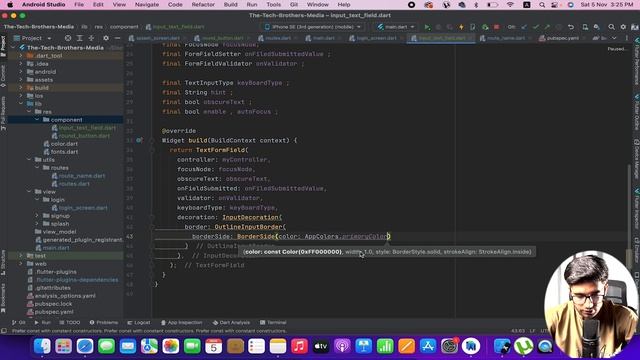The width and height of the screenshot is (640, 360).
Task: Expand all in the Project panel
Action: 80,38
